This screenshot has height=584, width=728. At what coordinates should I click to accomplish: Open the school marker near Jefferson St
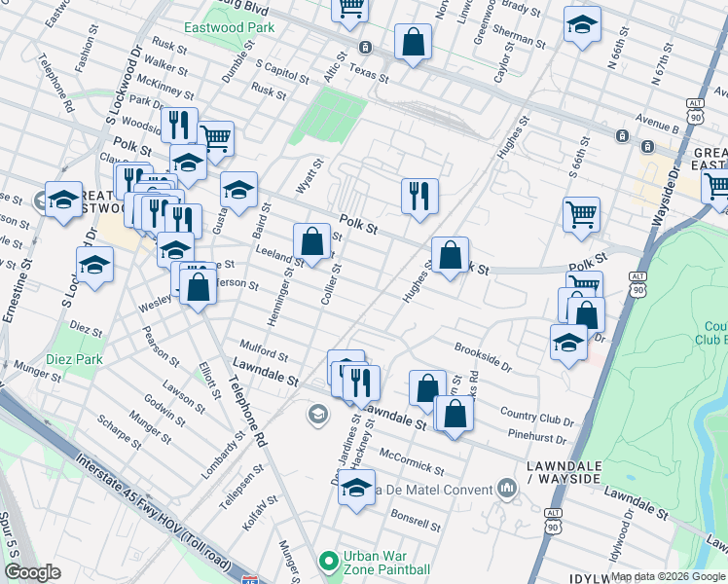tap(175, 252)
